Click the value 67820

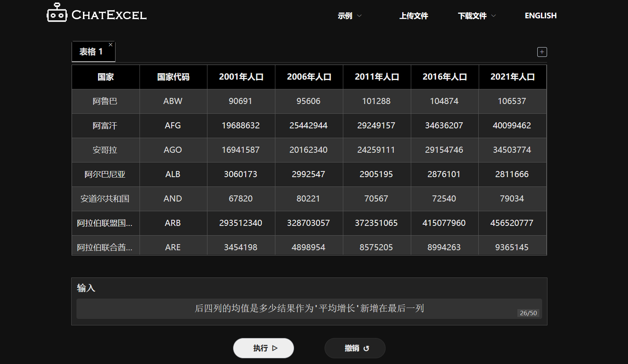(240, 199)
